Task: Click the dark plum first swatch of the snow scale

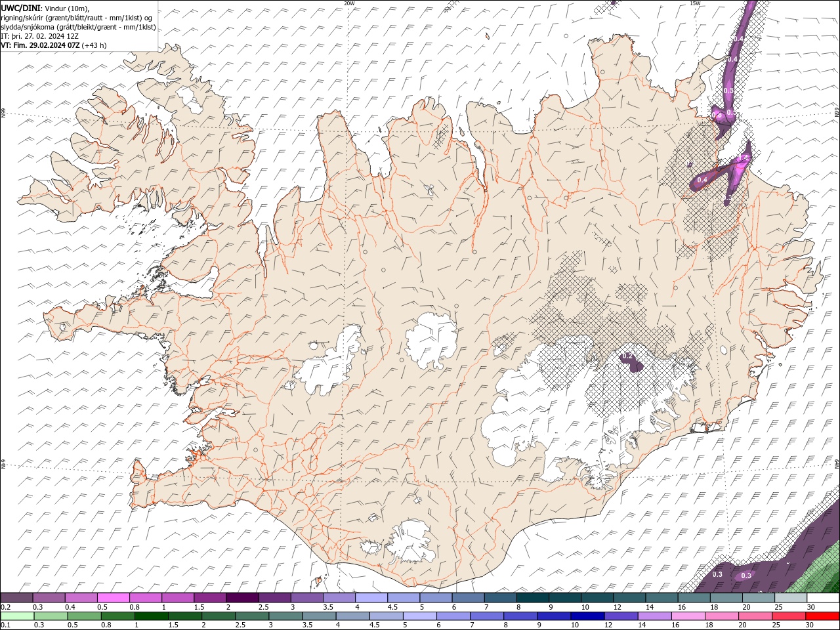Action: (x=16, y=598)
